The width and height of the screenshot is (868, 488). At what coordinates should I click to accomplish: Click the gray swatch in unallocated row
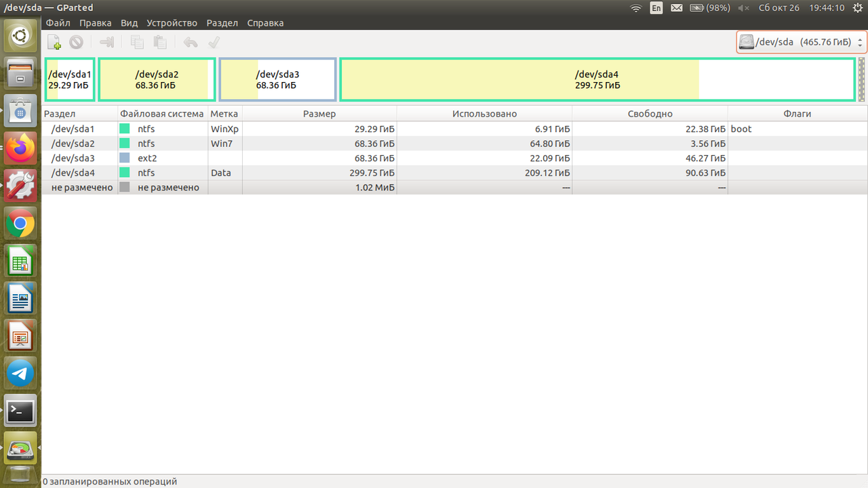point(125,187)
